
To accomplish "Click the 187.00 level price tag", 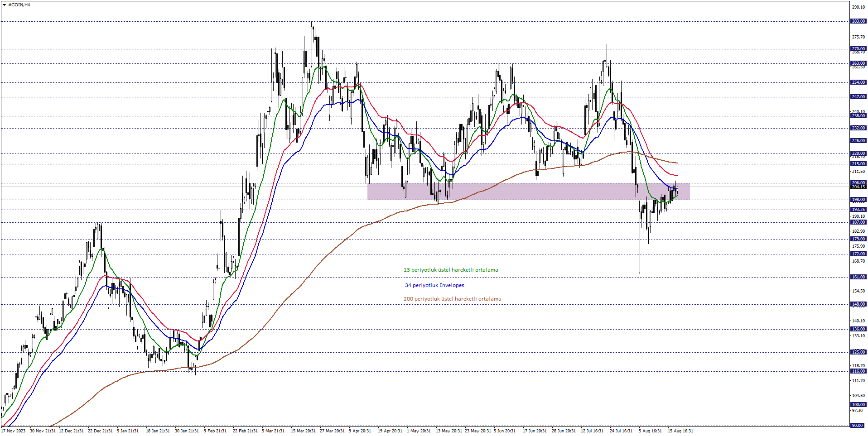I will click(x=858, y=222).
